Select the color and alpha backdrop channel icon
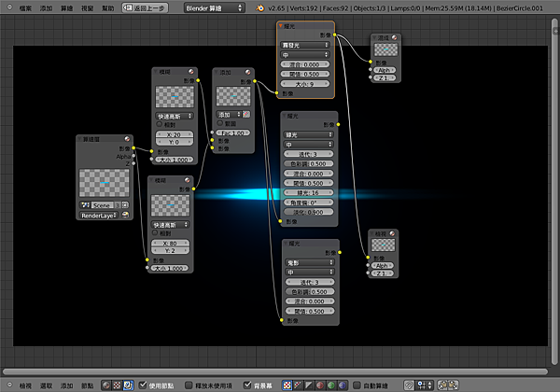Image resolution: width=560 pixels, height=392 pixels. (x=287, y=385)
